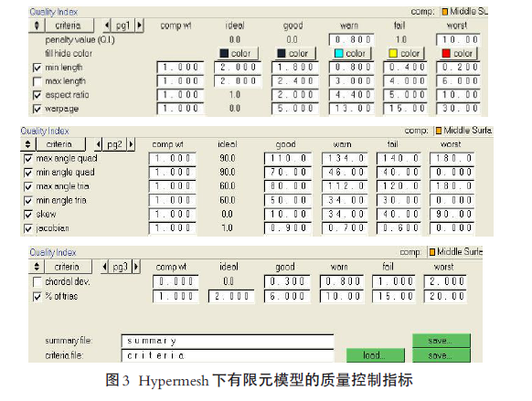
Task: Select the pg3 comp Middle Surface selector
Action: [455, 252]
